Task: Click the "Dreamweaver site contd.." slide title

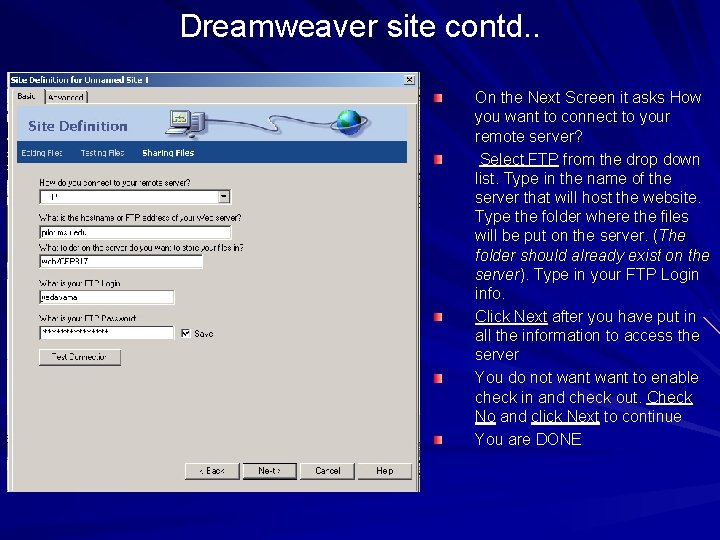Action: point(360,26)
